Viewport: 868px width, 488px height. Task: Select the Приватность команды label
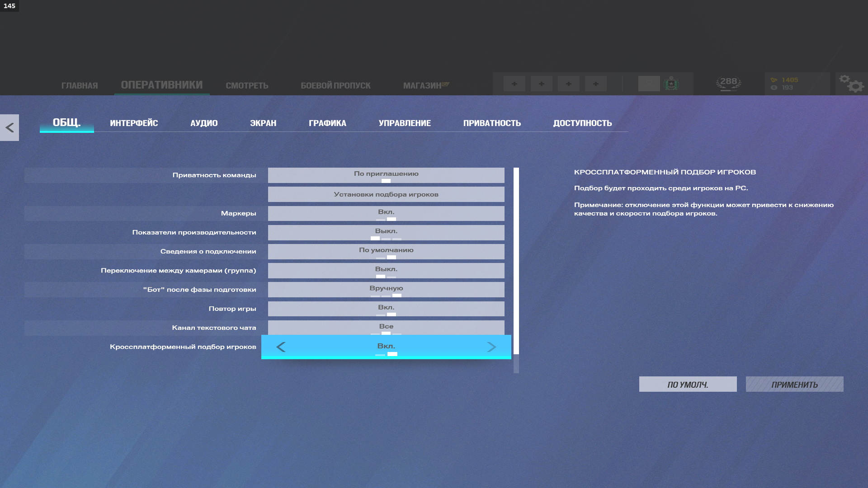tap(214, 175)
